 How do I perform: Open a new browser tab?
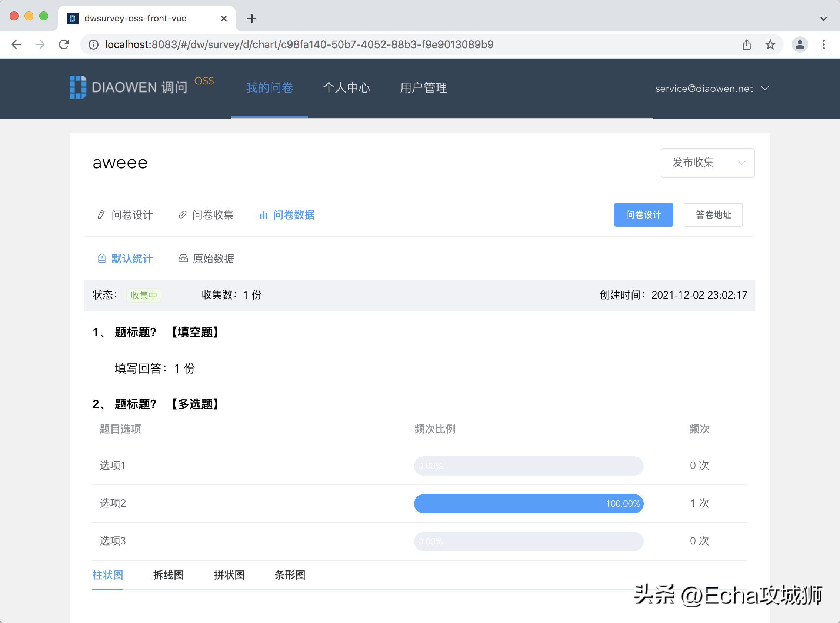[x=252, y=19]
